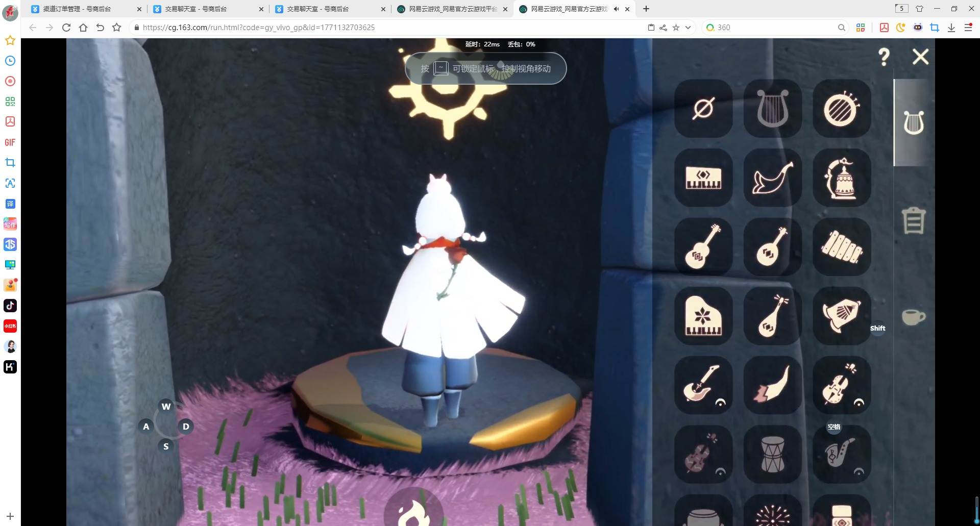Focus the 360 search box

[x=776, y=28]
